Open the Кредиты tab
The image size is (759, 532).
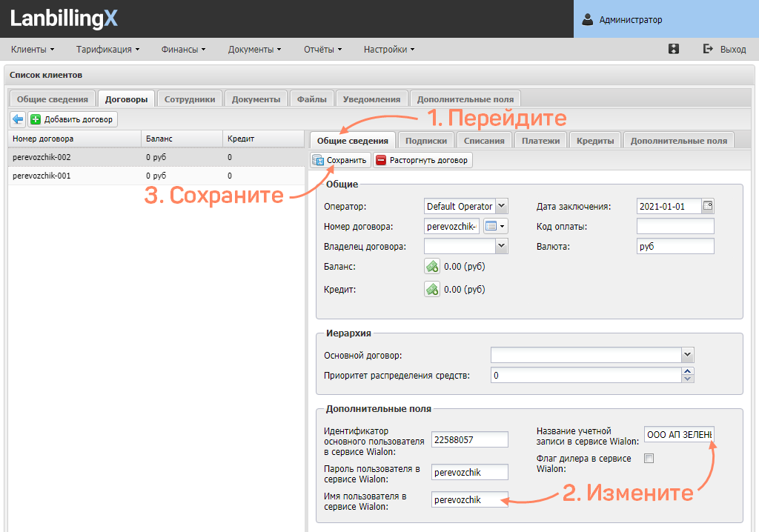pyautogui.click(x=595, y=140)
